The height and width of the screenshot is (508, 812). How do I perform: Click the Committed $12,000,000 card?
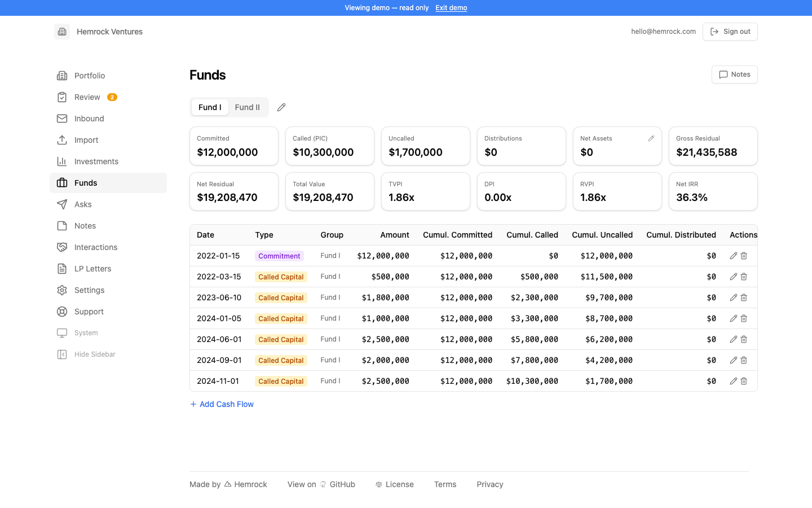click(234, 146)
